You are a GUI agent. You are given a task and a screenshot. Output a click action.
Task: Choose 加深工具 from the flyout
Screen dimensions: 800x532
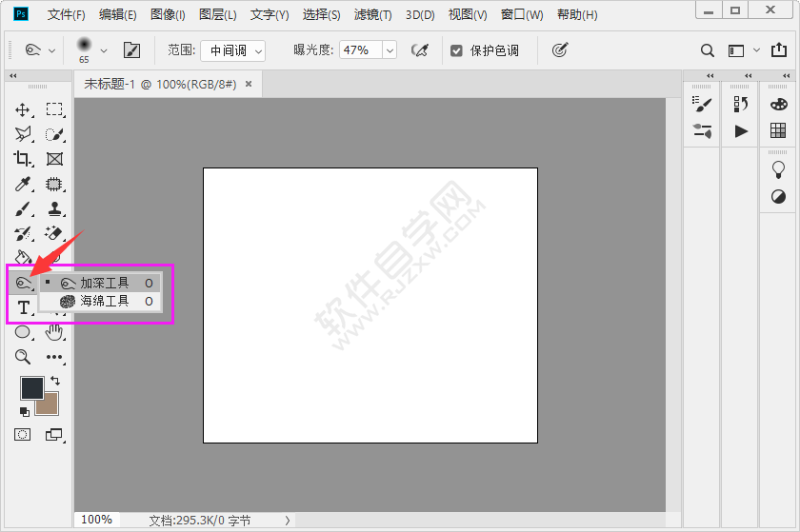101,283
